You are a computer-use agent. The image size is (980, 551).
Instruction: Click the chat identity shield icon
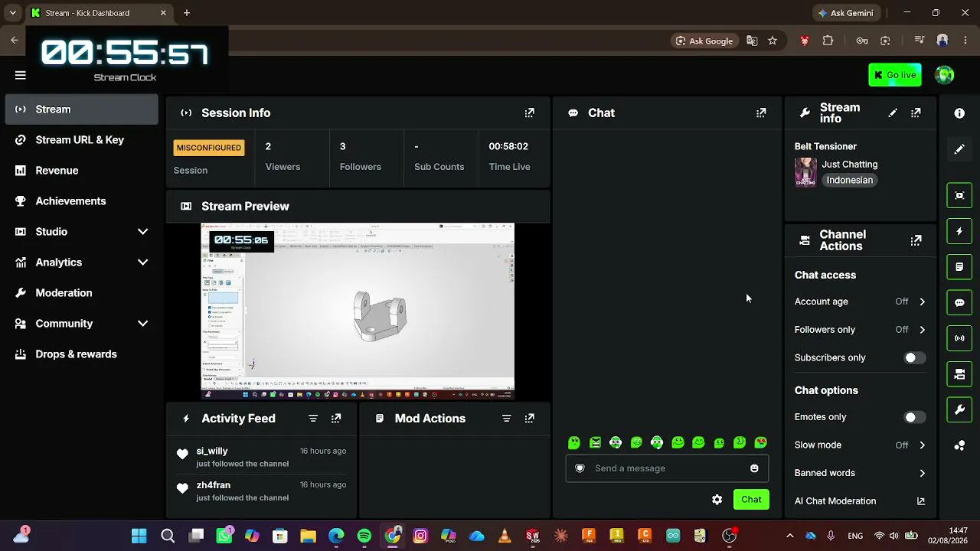580,468
